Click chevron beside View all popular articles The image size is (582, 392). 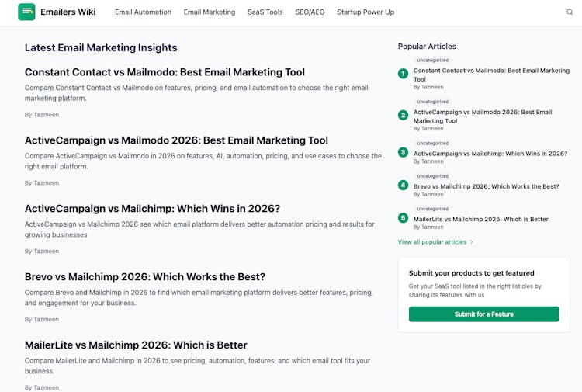pos(472,242)
